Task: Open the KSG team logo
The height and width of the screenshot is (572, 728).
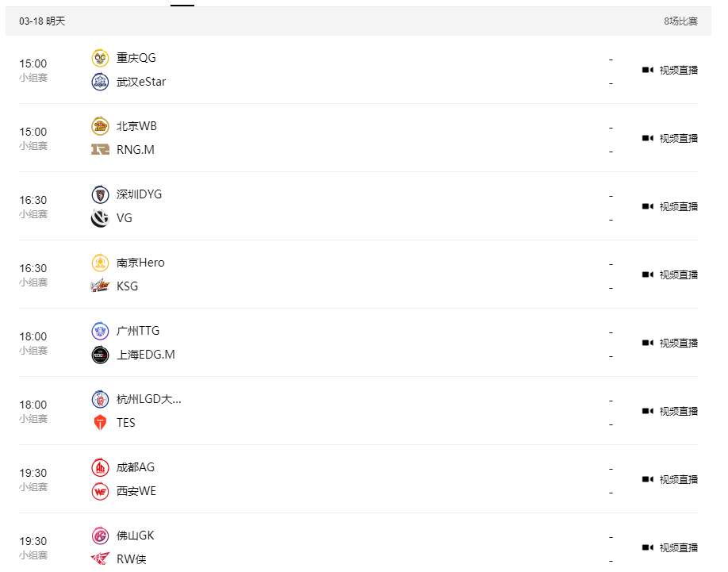Action: tap(100, 286)
